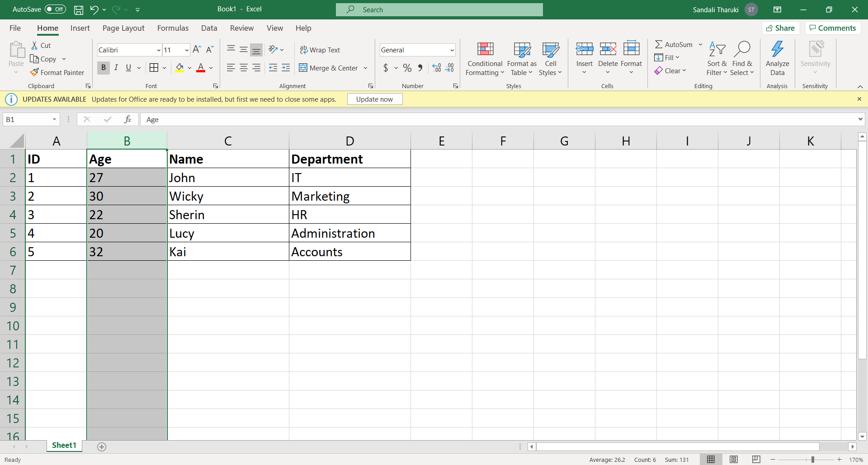Viewport: 868px width, 465px height.
Task: Expand the Fill Color dropdown arrow
Action: (x=189, y=68)
